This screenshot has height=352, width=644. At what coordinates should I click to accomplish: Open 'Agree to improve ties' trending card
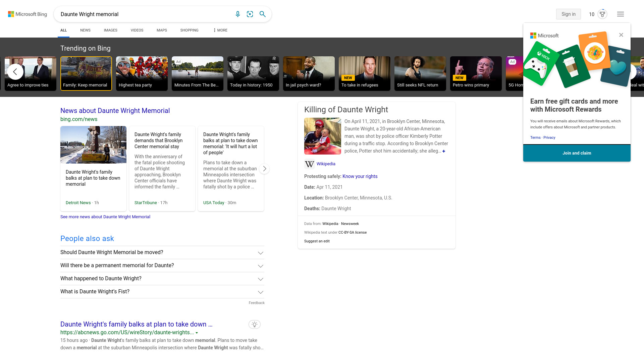coord(31,73)
